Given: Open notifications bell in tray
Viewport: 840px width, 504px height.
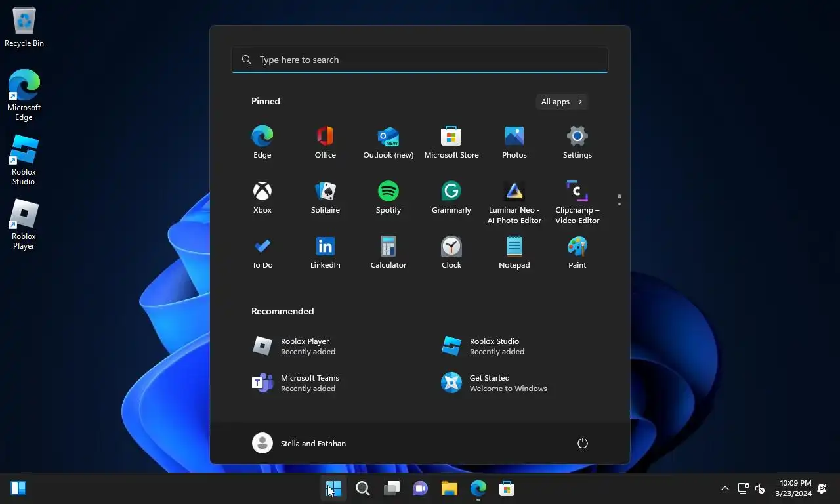Looking at the screenshot, I should (823, 488).
